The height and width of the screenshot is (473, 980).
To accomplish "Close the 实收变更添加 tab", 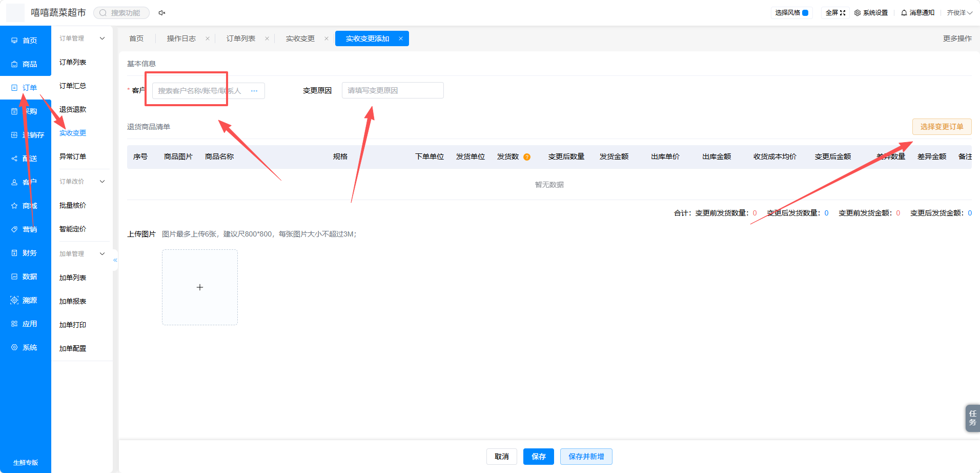I will (401, 38).
